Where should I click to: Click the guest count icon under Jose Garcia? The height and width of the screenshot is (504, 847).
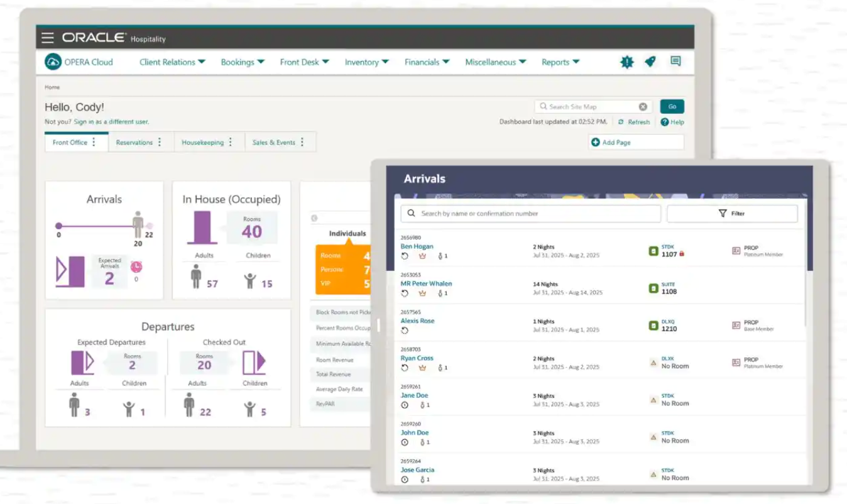tap(423, 479)
